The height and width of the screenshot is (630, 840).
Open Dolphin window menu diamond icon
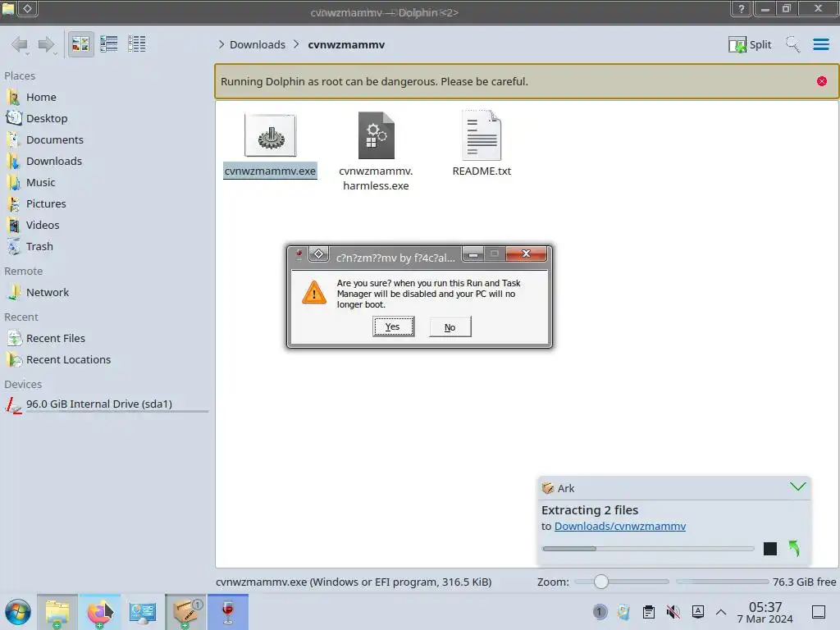(27, 8)
